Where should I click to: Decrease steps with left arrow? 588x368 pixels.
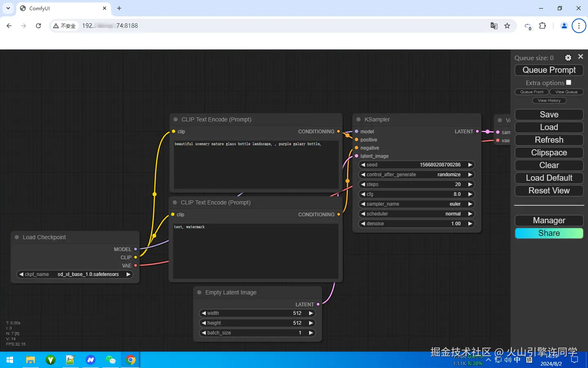point(363,184)
